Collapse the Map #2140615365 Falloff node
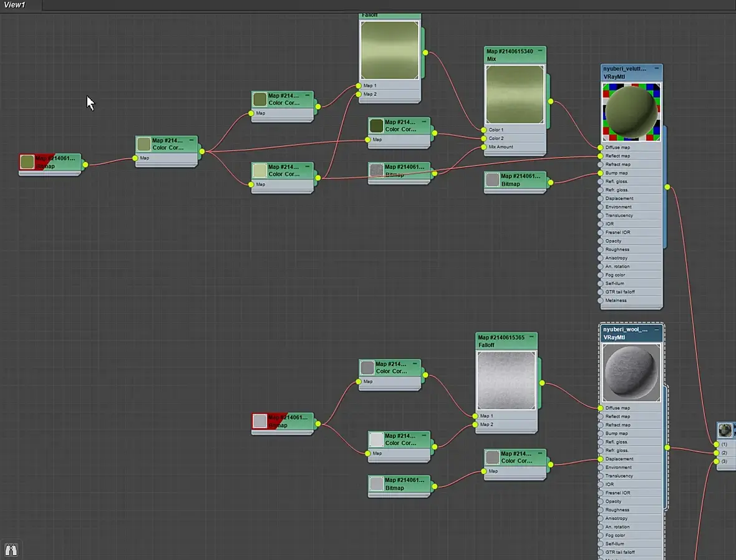 point(531,337)
